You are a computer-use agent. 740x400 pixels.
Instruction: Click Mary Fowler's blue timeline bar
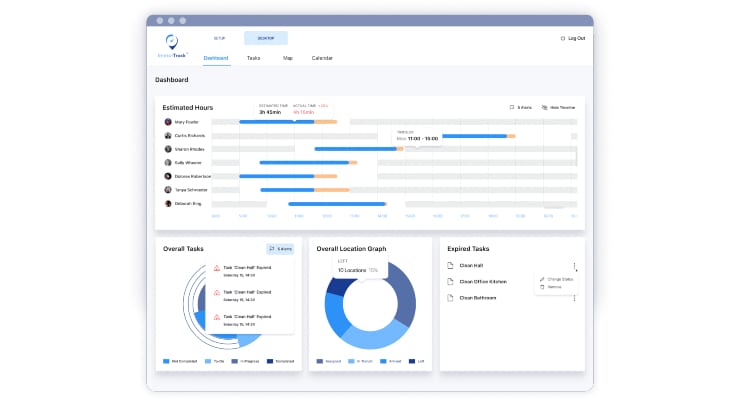tap(277, 122)
